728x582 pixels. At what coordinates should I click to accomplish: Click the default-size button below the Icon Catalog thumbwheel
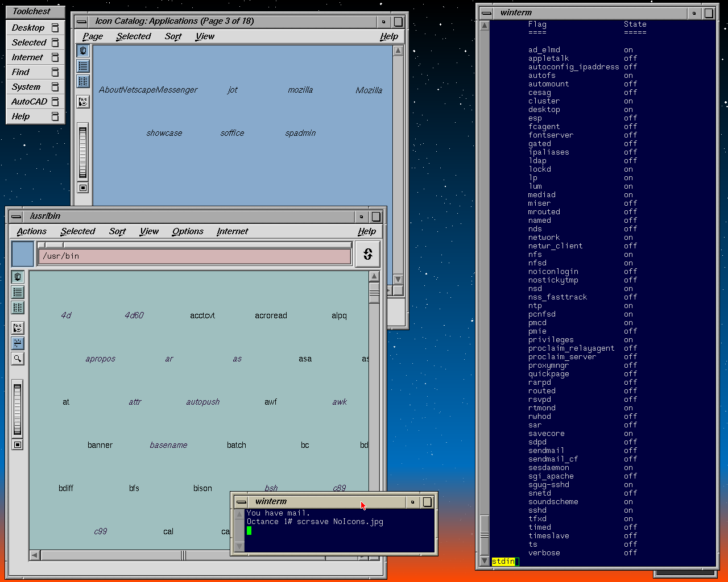83,188
